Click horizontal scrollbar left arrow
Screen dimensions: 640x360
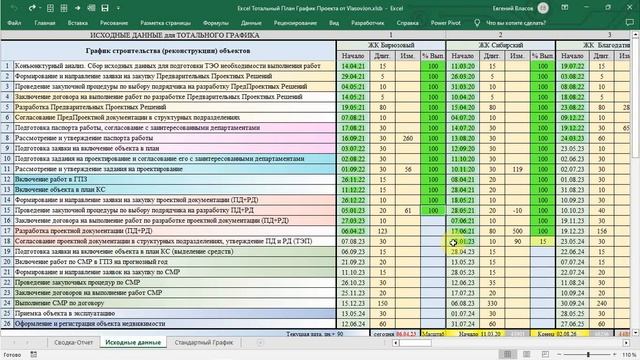(395, 343)
